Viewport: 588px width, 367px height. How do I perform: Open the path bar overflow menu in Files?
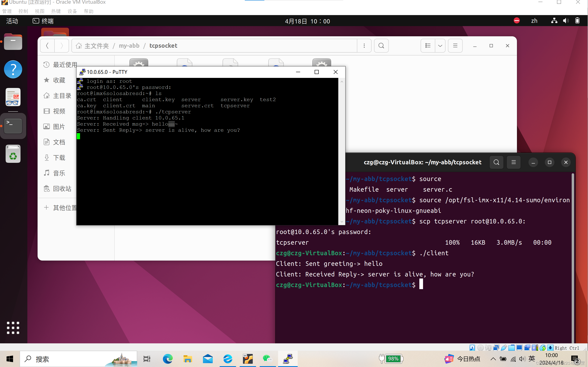point(364,46)
